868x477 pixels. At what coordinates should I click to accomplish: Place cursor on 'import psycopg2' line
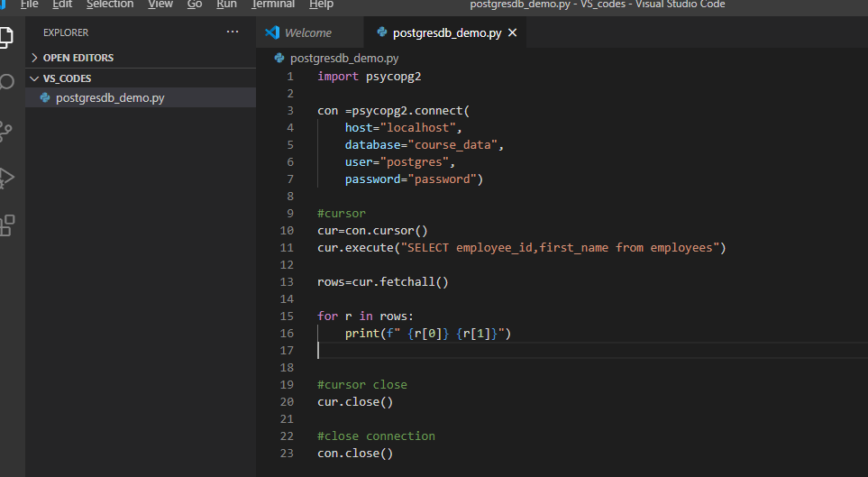click(x=370, y=77)
